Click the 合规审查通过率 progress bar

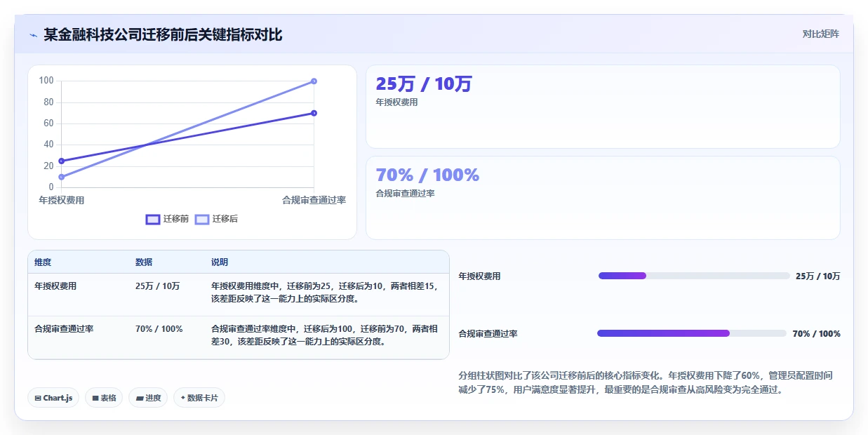tap(692, 333)
